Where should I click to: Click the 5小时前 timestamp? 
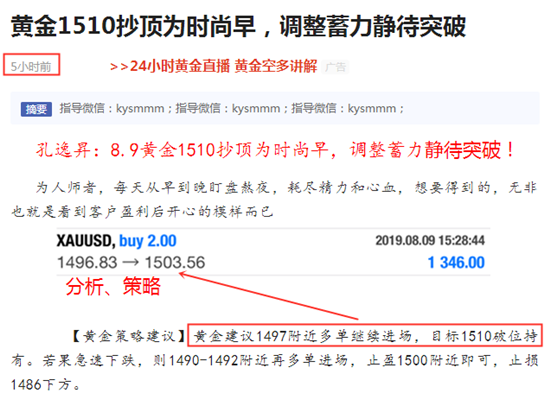[31, 66]
